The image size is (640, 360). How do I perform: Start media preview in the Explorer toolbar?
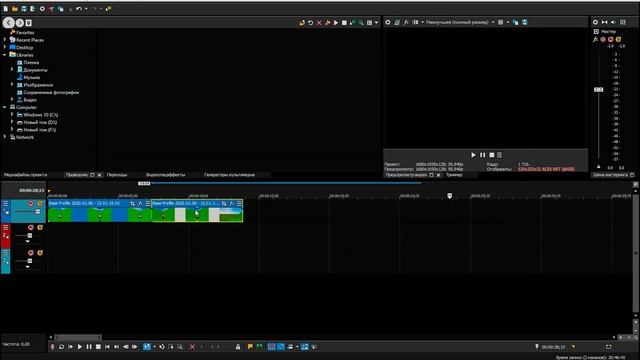[x=336, y=23]
